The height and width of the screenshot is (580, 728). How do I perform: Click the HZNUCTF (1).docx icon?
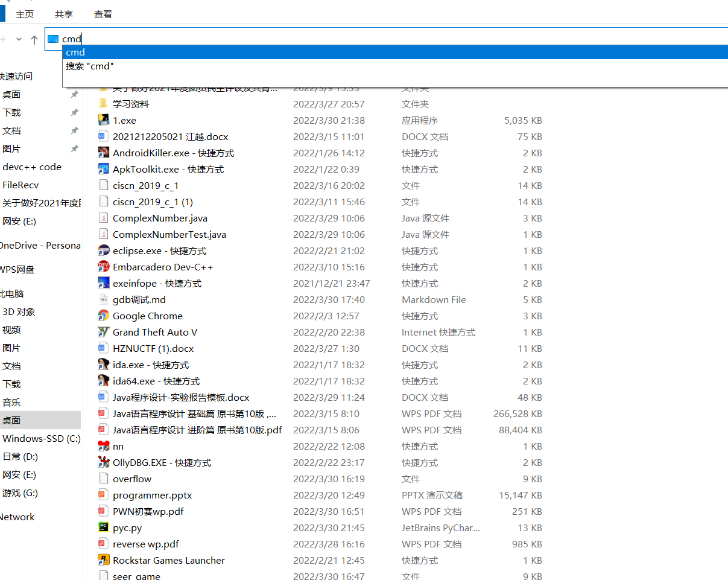pos(103,348)
